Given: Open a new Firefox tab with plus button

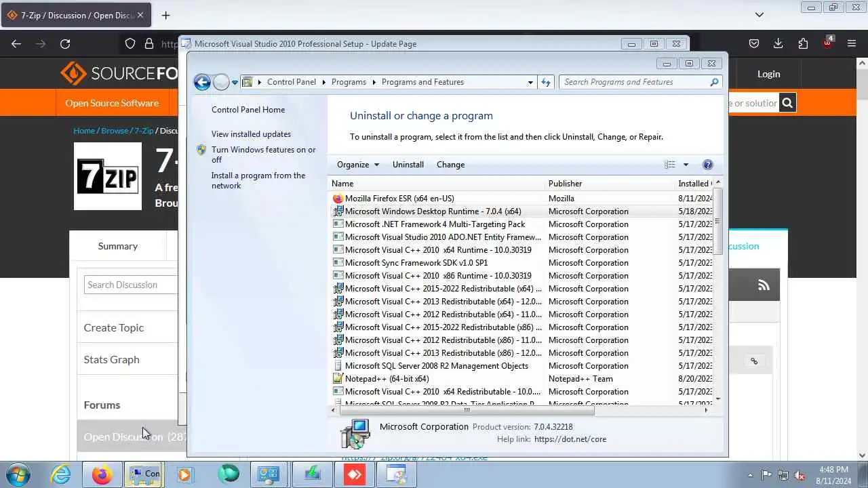Looking at the screenshot, I should point(165,15).
